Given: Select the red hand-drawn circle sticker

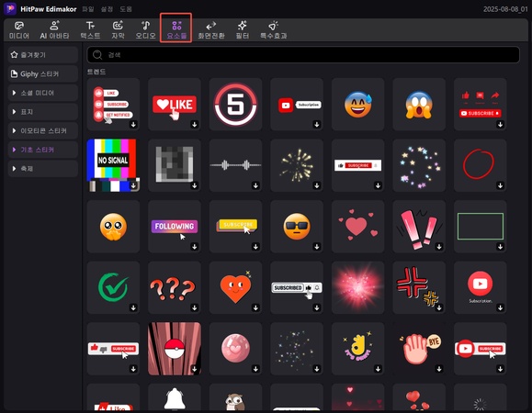Looking at the screenshot, I should click(481, 165).
